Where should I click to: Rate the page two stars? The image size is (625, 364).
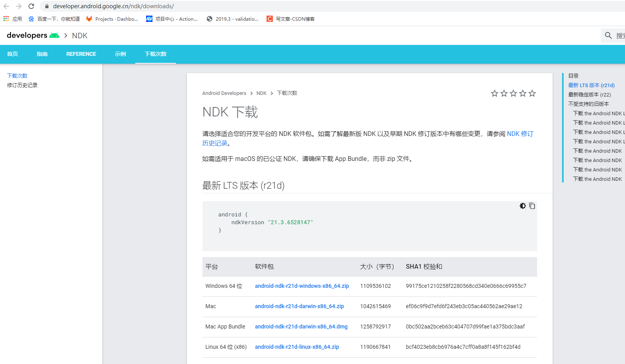504,93
